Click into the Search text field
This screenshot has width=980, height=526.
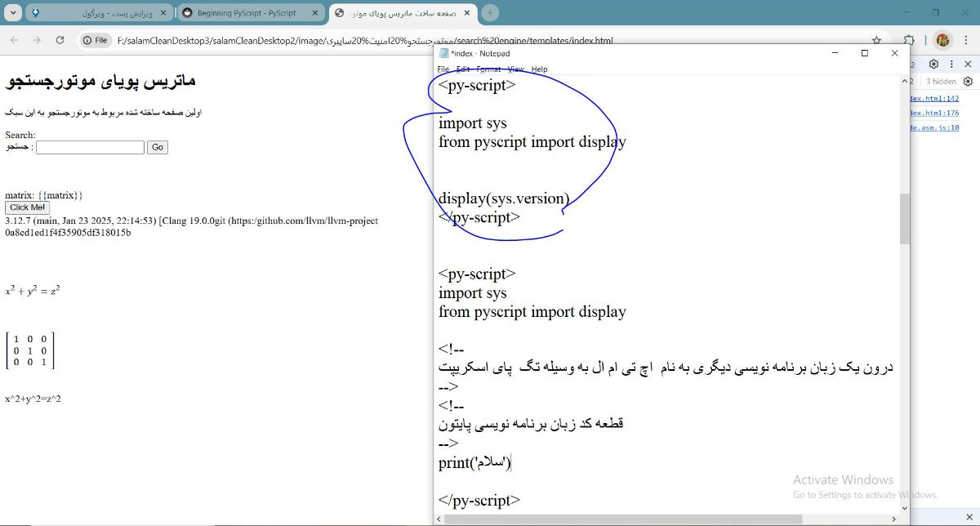point(90,147)
